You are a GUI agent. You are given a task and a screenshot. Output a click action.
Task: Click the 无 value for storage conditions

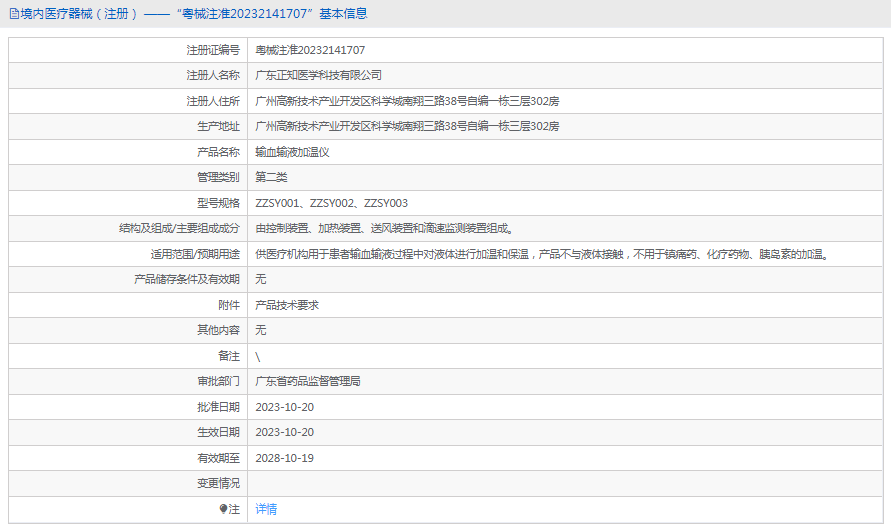coord(260,279)
